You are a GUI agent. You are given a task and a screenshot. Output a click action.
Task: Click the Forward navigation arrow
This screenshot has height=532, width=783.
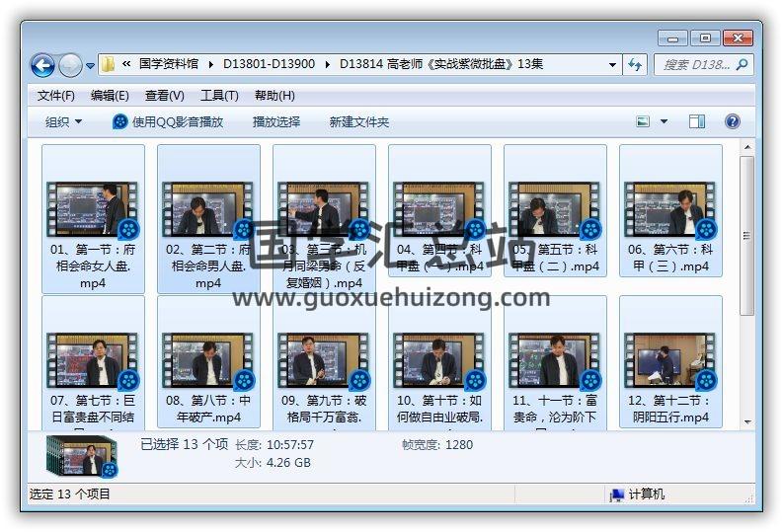pyautogui.click(x=70, y=65)
